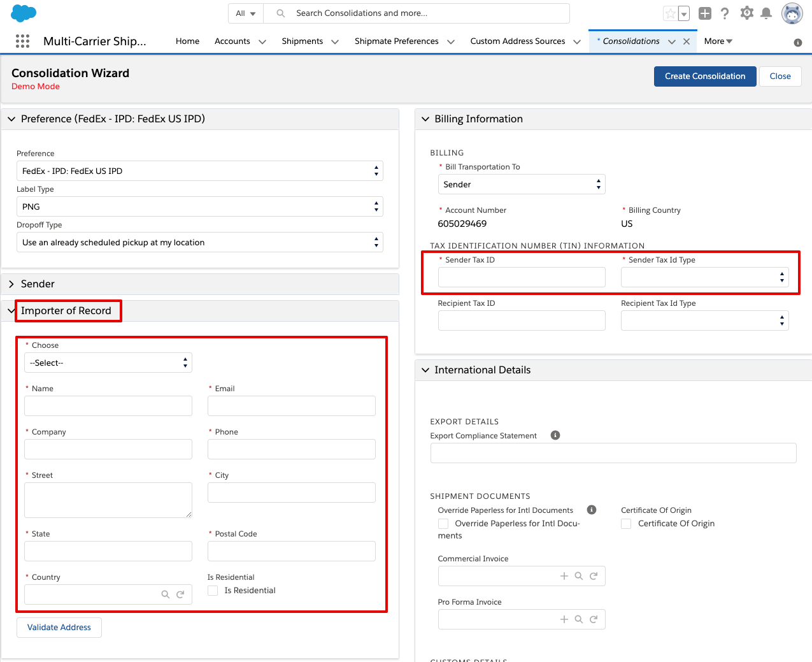Open the More navigation menu
Screen dimensions: 812x662
click(718, 41)
